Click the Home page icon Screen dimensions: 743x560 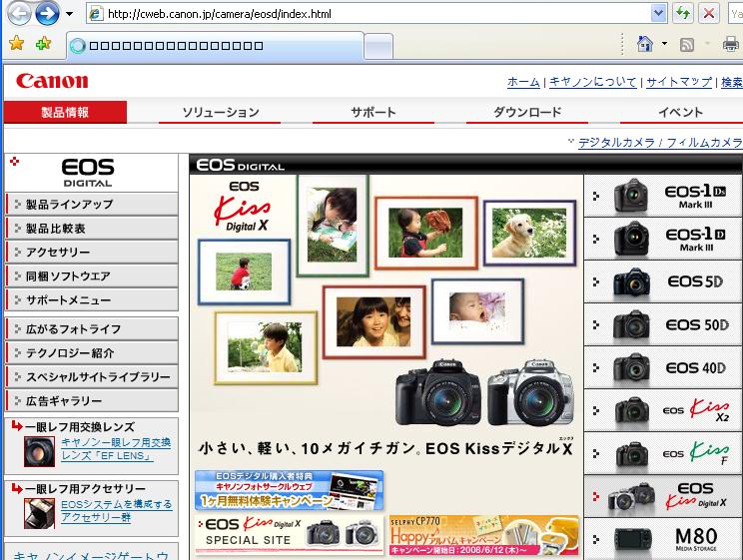pyautogui.click(x=645, y=44)
